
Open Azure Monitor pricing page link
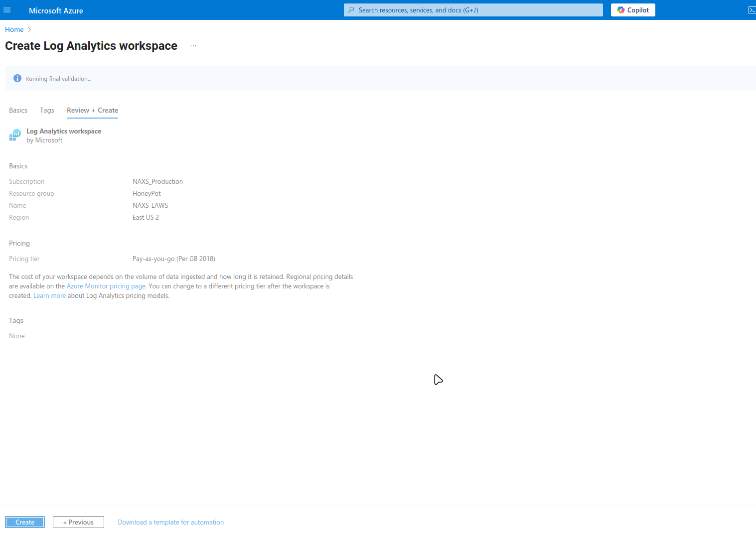(106, 286)
